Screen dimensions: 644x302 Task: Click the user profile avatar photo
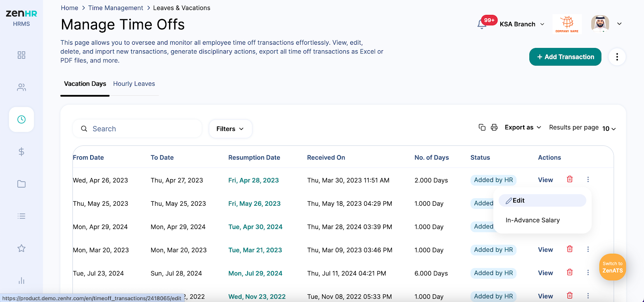click(x=600, y=24)
